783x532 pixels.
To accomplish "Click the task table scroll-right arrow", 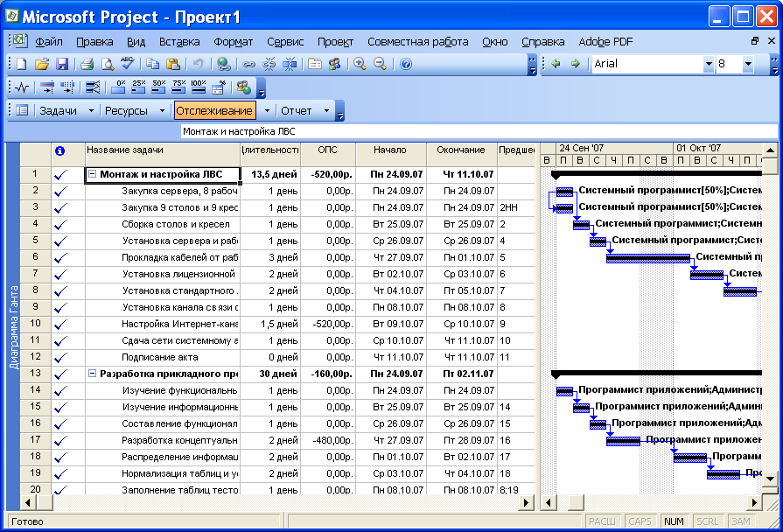I will [526, 502].
